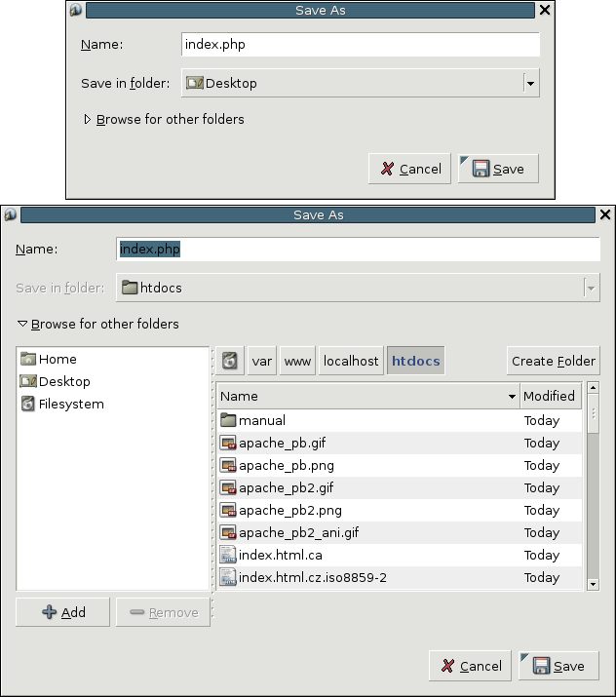Select the manual folder name
Screen dimensions: 616x697
(x=262, y=420)
